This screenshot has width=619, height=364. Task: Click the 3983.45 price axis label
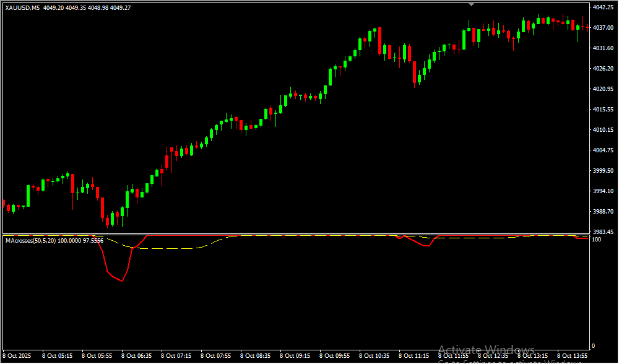pos(602,232)
